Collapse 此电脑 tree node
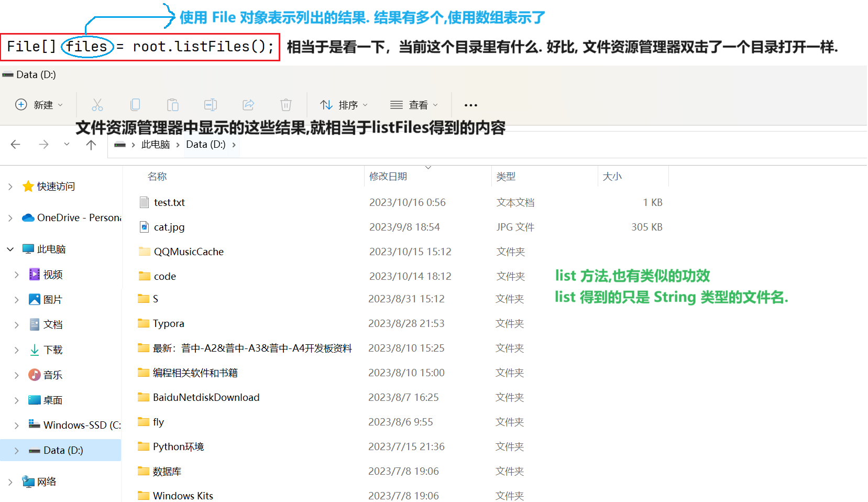This screenshot has width=868, height=502. pos(10,249)
